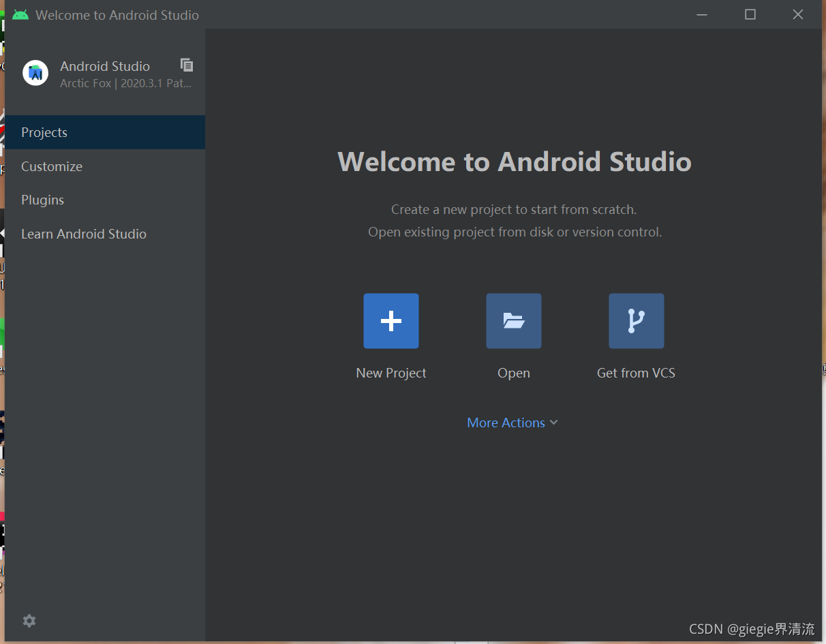Screen dimensions: 826x644
Task: Go to Learn Android Studio tab
Action: 105,234
